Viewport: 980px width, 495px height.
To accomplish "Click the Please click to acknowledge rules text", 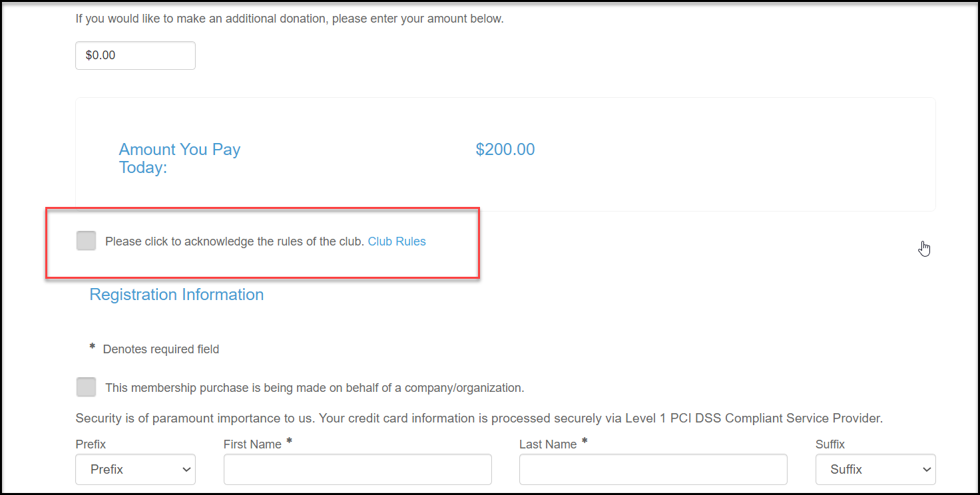I will (235, 242).
